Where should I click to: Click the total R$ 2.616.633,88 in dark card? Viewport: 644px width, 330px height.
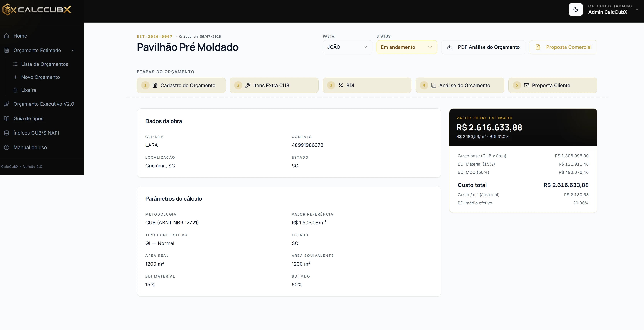(x=489, y=127)
